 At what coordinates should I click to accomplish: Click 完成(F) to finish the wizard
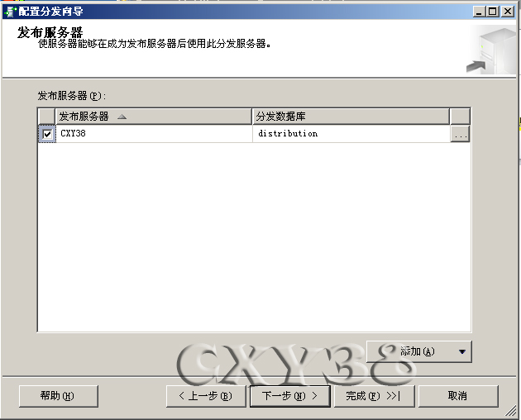coord(374,396)
